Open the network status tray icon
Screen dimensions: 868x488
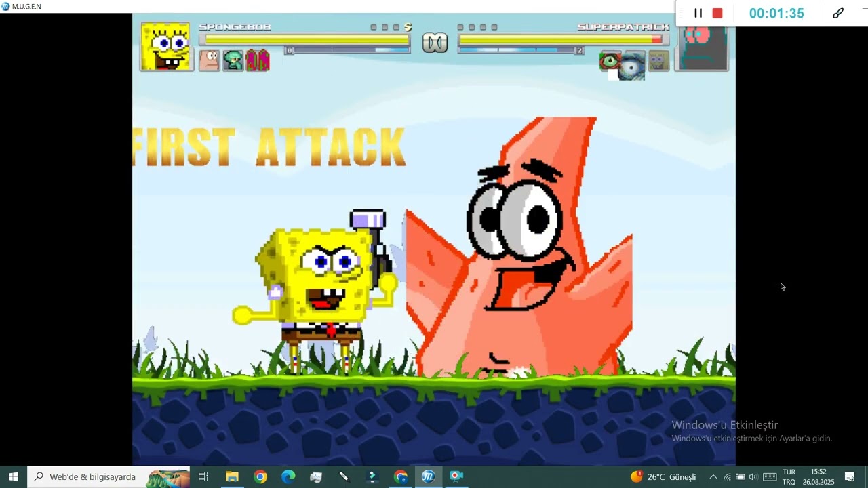tap(727, 476)
